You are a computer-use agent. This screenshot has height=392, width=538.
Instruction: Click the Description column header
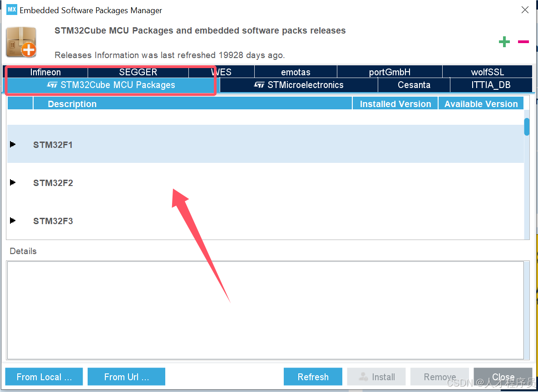[x=192, y=103]
